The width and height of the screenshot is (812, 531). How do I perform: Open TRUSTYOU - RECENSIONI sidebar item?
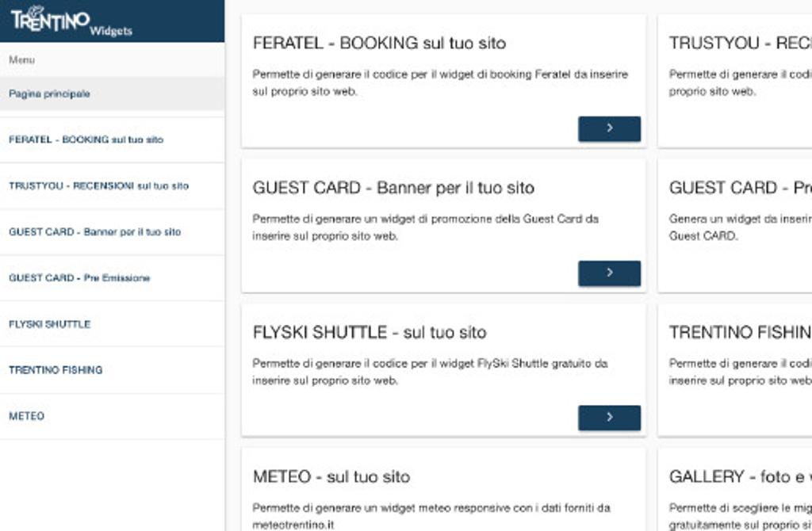[112, 185]
